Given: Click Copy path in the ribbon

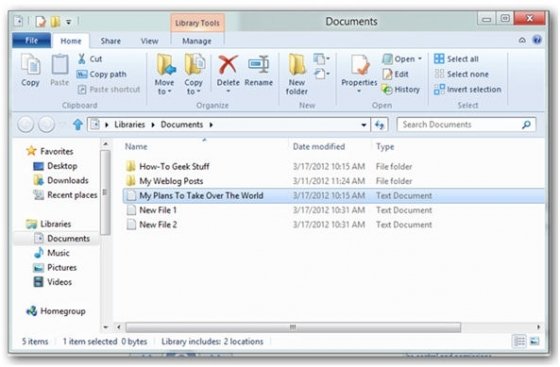Looking at the screenshot, I should [x=102, y=74].
